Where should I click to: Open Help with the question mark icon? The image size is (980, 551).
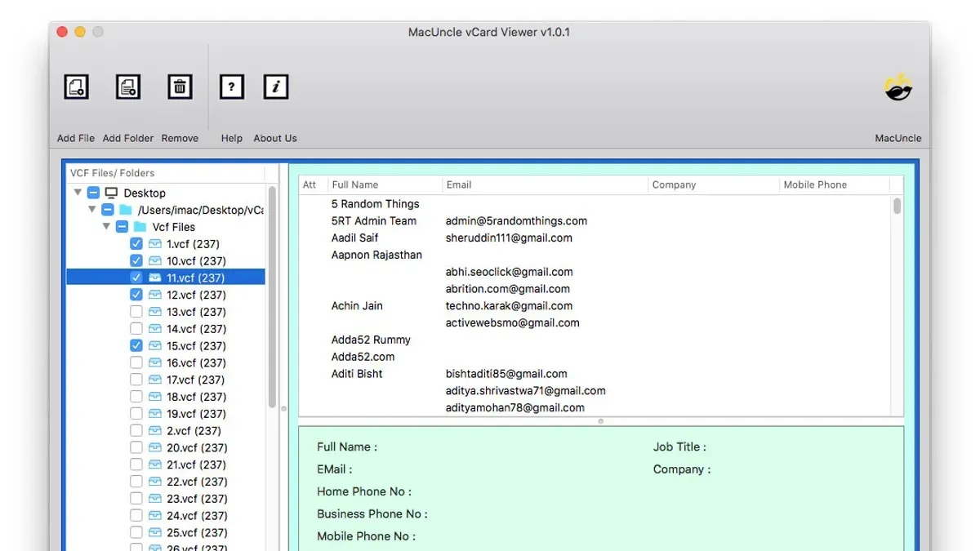232,87
